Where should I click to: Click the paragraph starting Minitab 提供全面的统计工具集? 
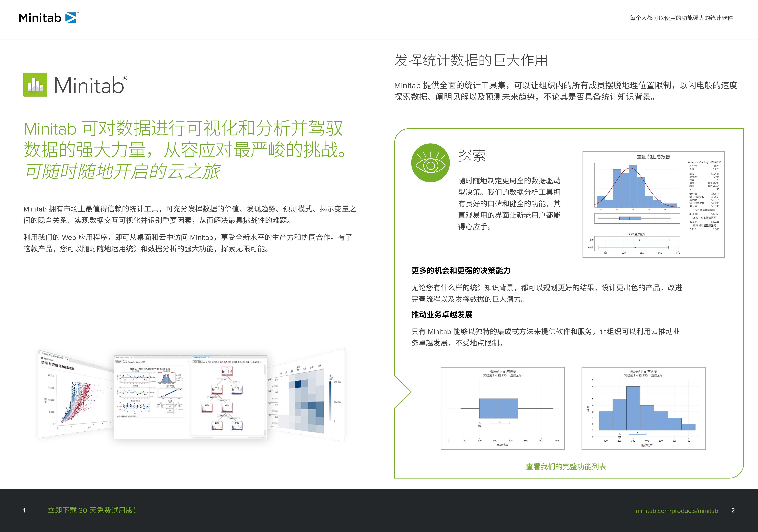tap(565, 91)
